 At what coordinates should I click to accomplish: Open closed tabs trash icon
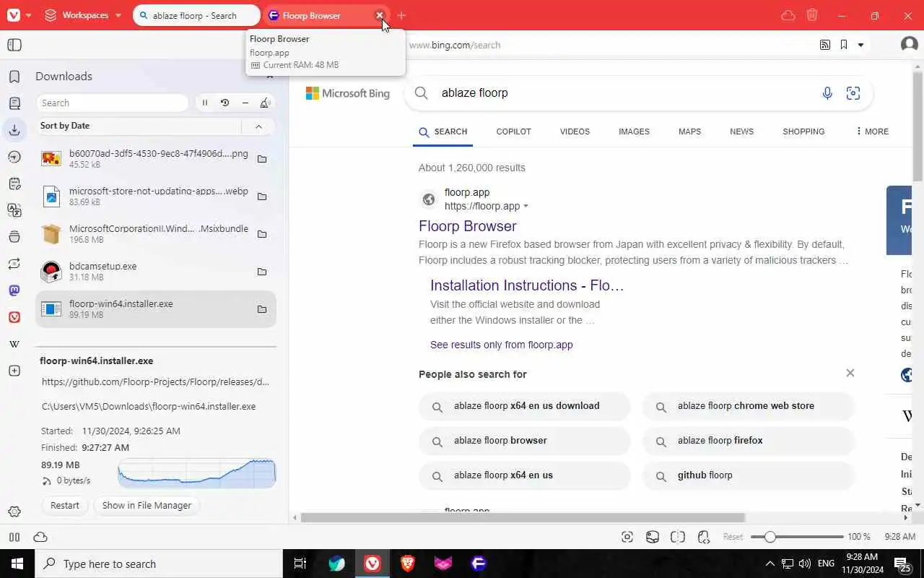812,15
